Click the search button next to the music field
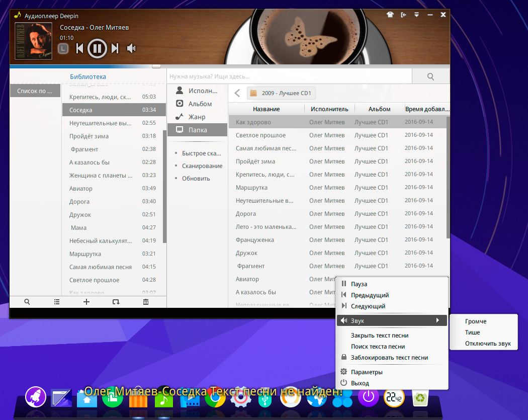Image resolution: width=528 pixels, height=420 pixels. point(430,76)
